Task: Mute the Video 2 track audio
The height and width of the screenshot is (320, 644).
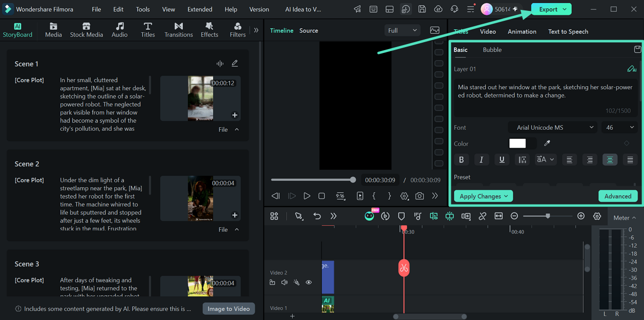Action: tap(284, 283)
